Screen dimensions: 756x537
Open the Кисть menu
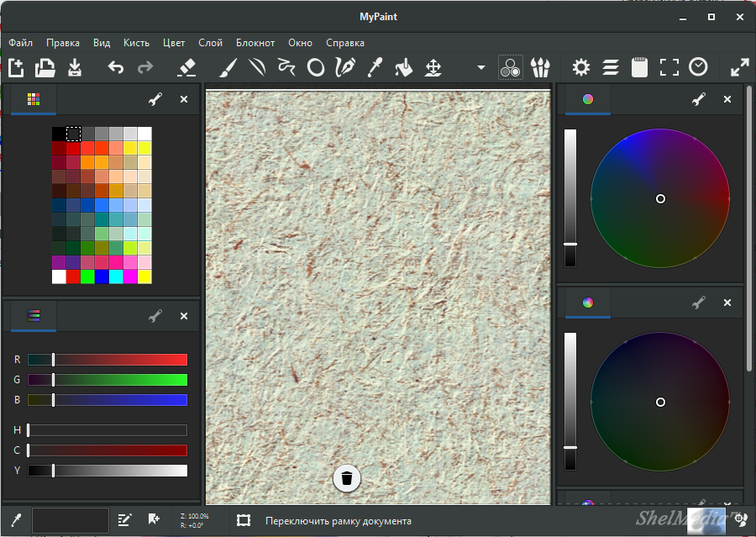136,43
